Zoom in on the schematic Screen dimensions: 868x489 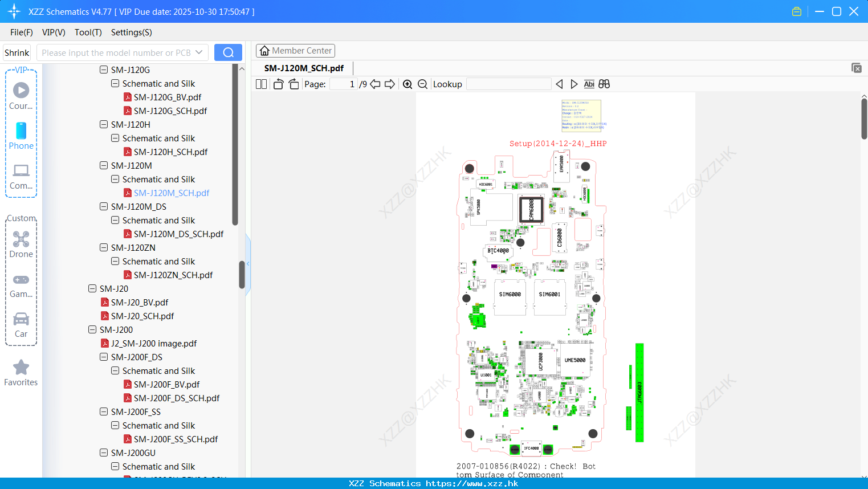pos(407,84)
